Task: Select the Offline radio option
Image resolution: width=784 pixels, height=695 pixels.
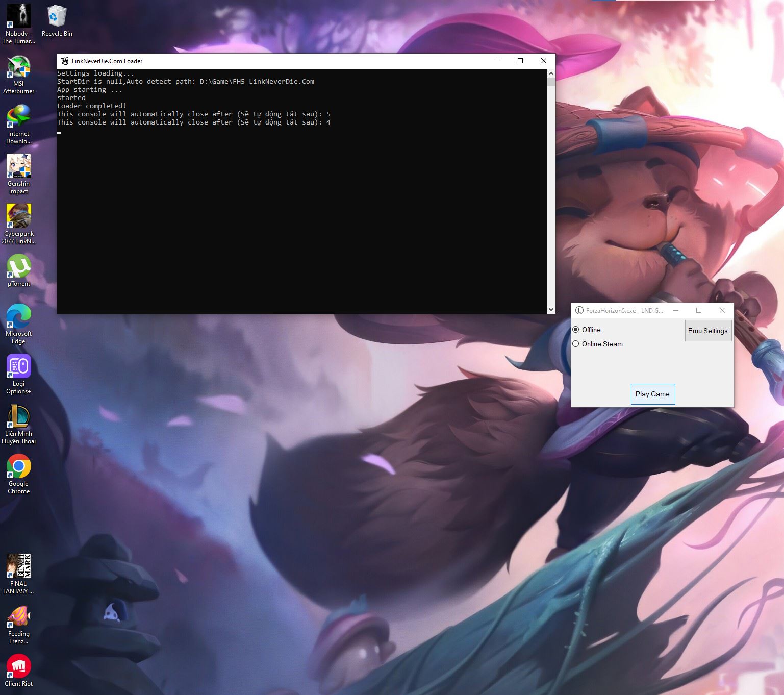Action: coord(576,330)
